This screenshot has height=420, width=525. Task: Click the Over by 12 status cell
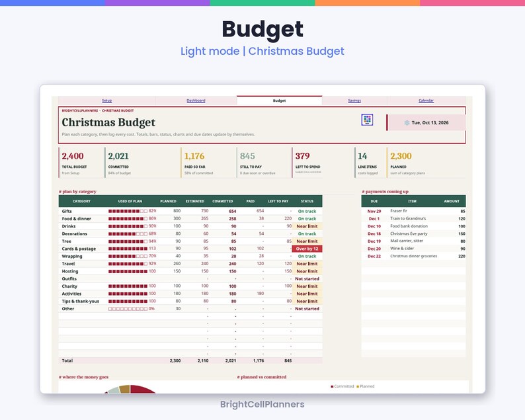307,249
